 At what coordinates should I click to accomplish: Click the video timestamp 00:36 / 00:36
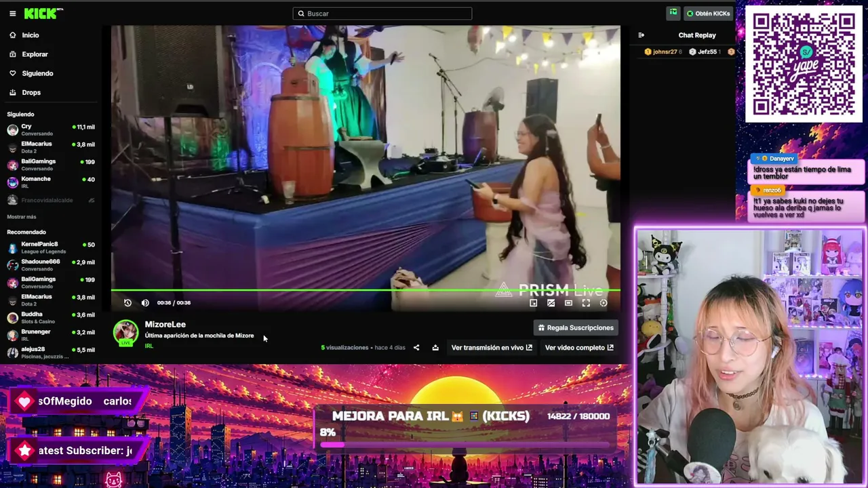pyautogui.click(x=174, y=303)
